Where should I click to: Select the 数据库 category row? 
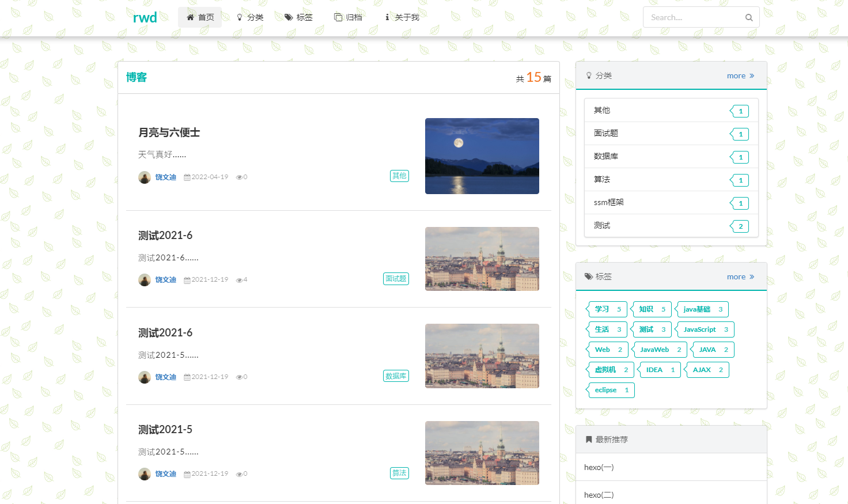(671, 157)
